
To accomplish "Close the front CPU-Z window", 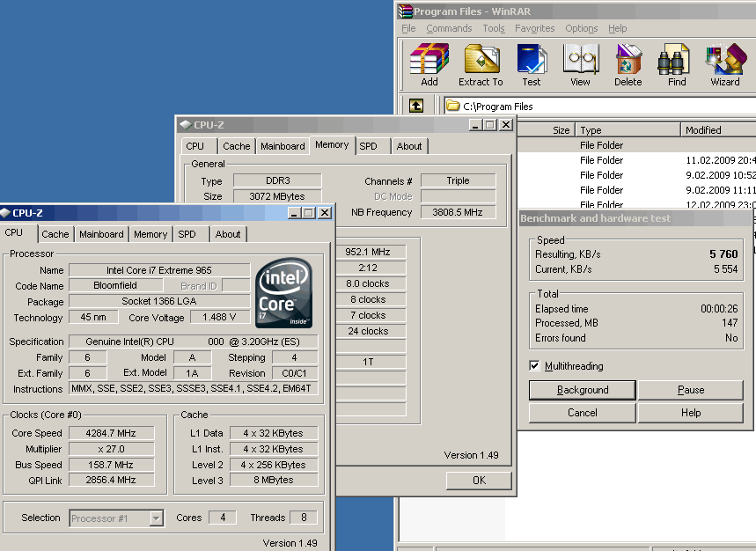I will (x=325, y=213).
